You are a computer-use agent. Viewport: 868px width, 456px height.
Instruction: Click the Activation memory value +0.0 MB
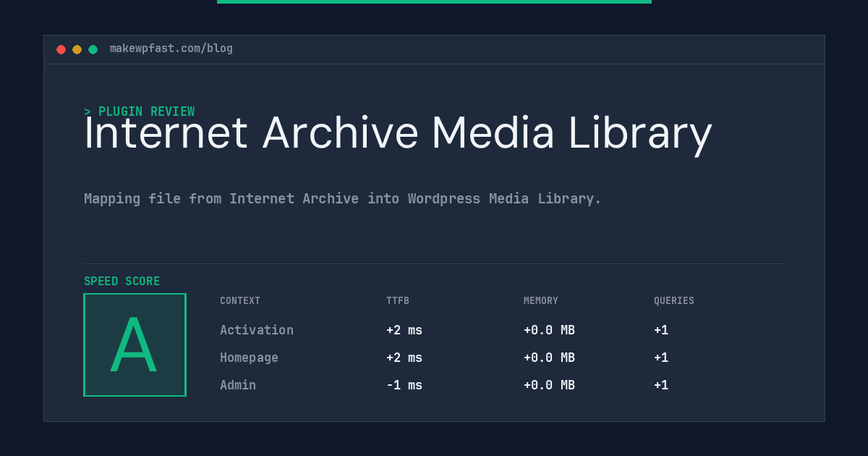pyautogui.click(x=549, y=330)
